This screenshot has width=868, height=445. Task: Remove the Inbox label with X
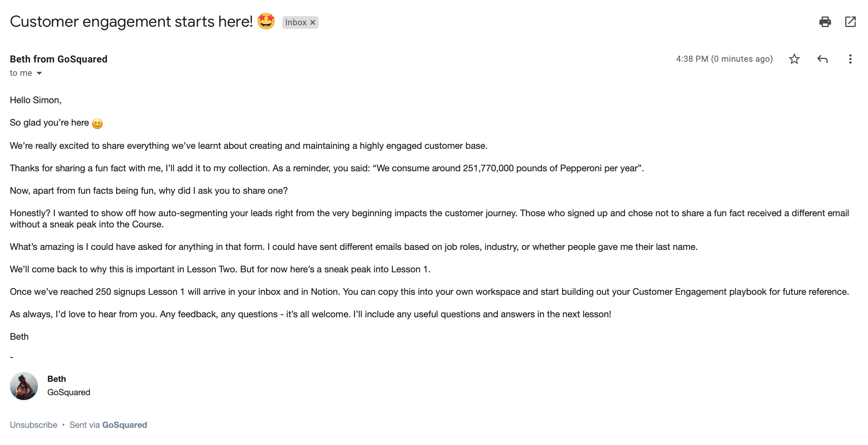(313, 22)
